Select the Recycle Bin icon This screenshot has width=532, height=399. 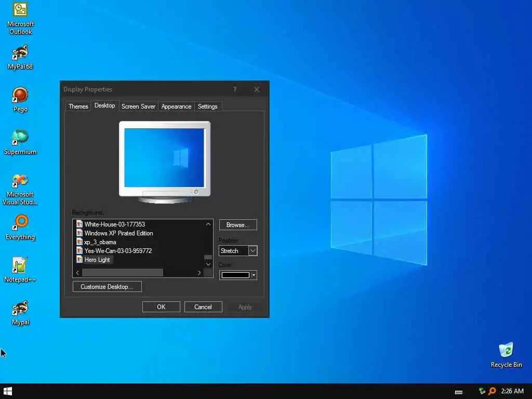point(506,355)
